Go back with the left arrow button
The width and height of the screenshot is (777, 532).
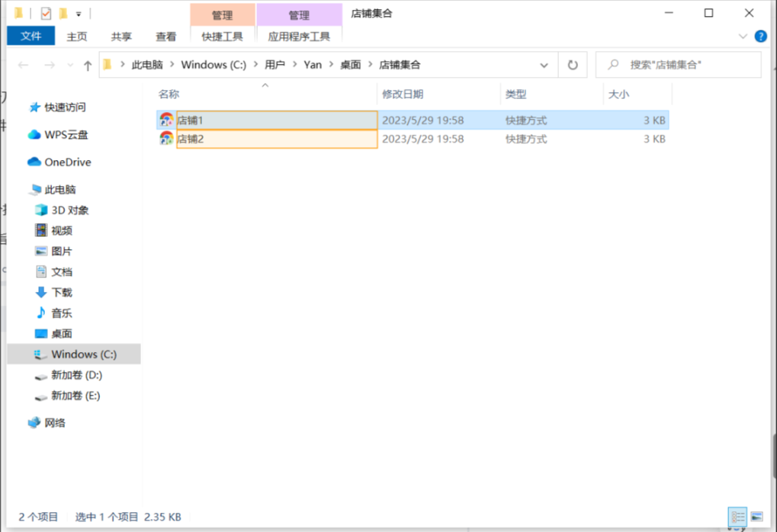tap(24, 65)
